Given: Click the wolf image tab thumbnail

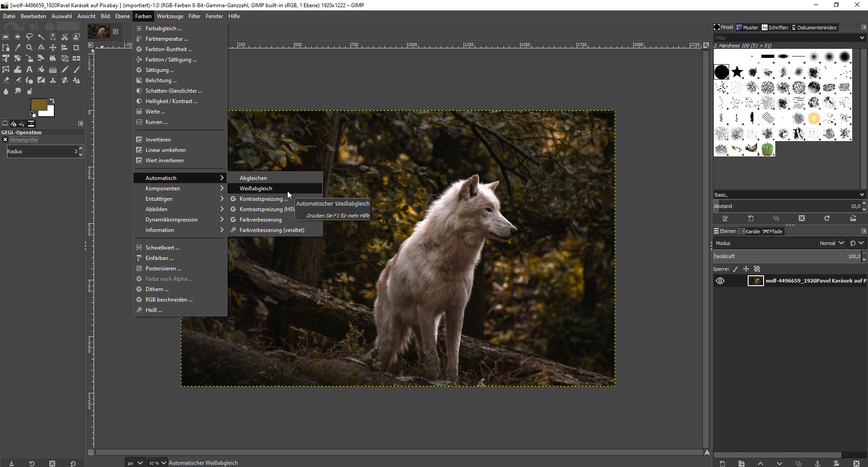Looking at the screenshot, I should coord(99,32).
